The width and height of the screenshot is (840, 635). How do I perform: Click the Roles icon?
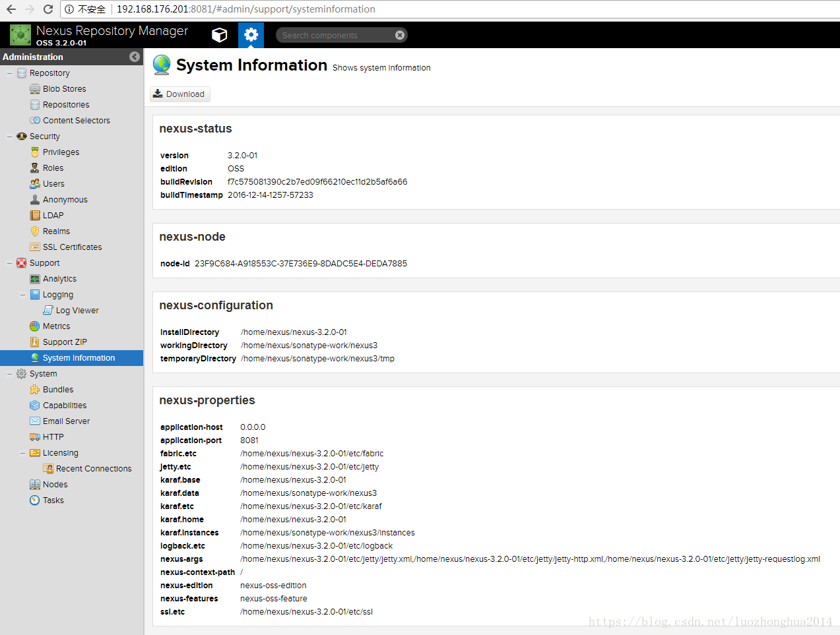[35, 168]
